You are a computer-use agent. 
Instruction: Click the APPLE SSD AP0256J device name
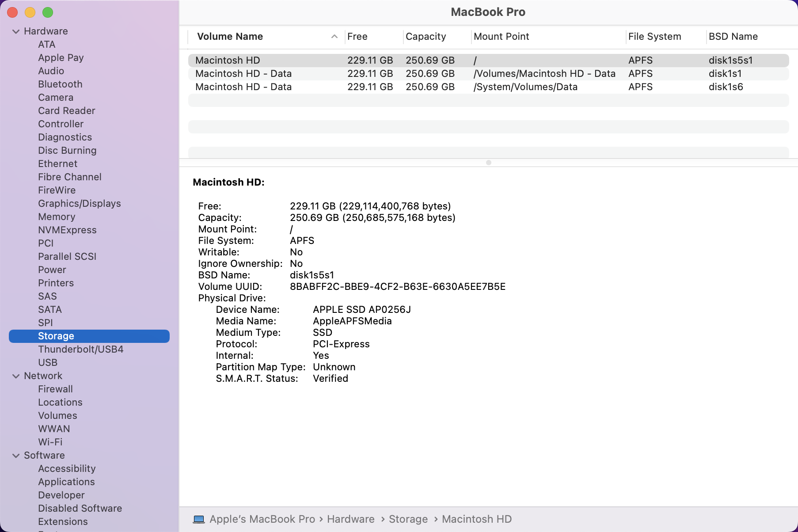pos(362,310)
